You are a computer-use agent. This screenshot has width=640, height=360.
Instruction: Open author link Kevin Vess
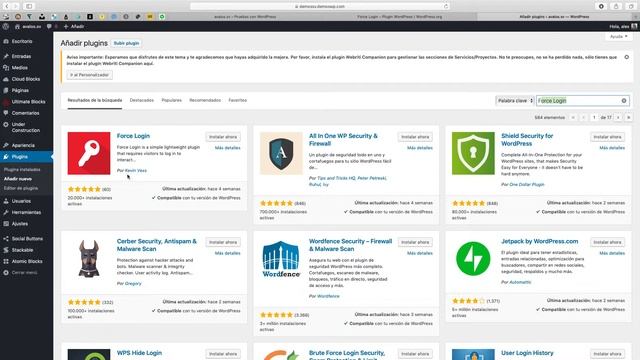point(136,170)
